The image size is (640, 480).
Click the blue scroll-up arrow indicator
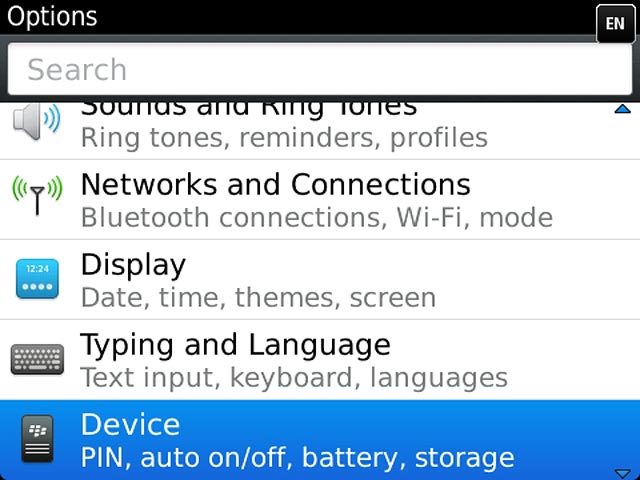(x=623, y=109)
